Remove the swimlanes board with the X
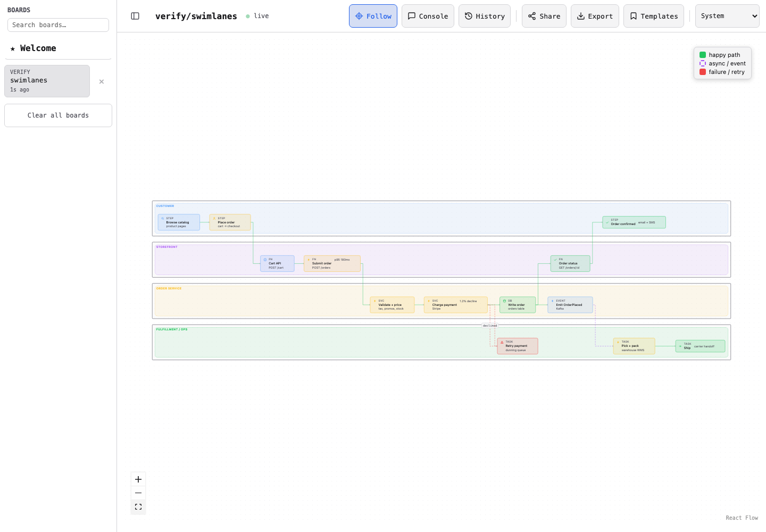This screenshot has height=532, width=766. [x=102, y=81]
